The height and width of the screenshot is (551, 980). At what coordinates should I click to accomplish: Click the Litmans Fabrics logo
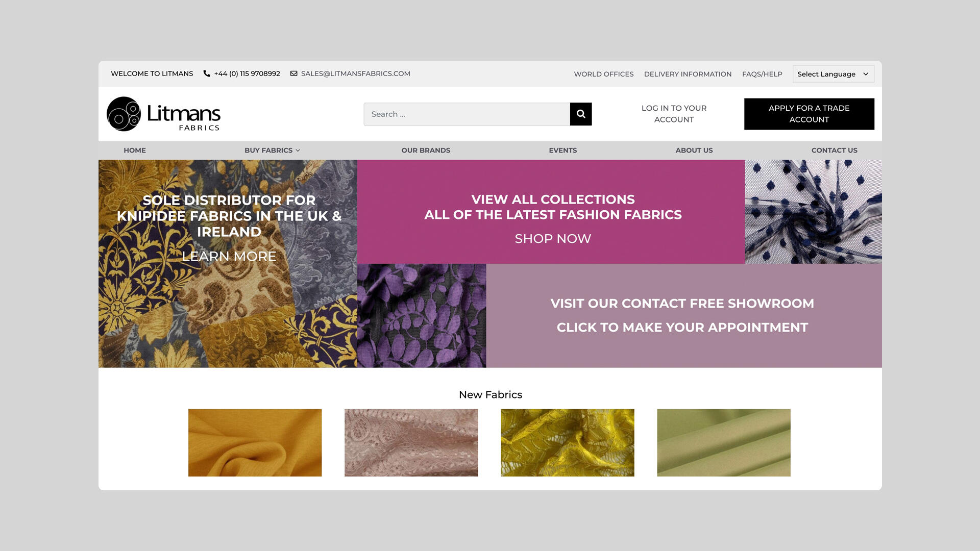(163, 114)
